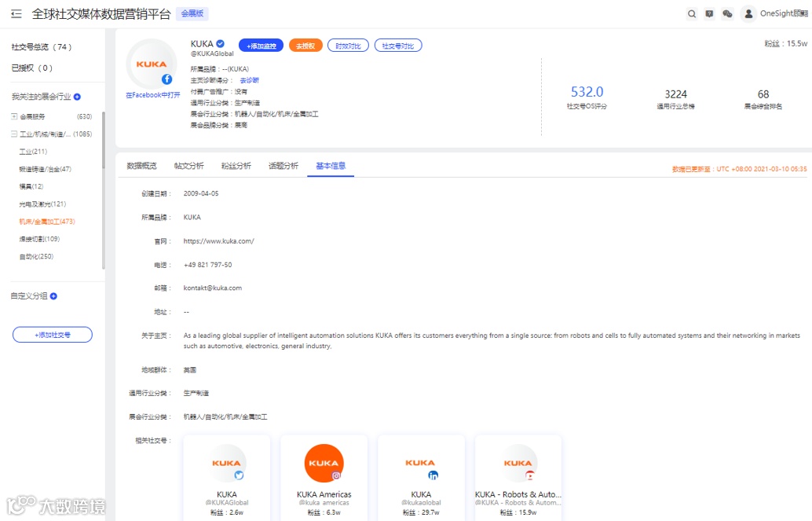Collapse the 工业/机械/制造 tree node
The width and height of the screenshot is (812, 521).
(14, 134)
